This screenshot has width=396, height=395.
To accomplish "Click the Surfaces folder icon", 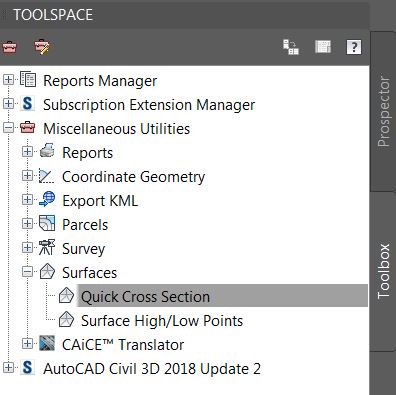I will 47,271.
